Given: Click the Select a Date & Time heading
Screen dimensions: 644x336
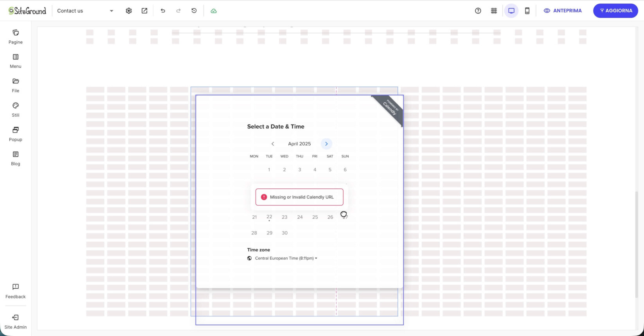Looking at the screenshot, I should click(x=275, y=126).
